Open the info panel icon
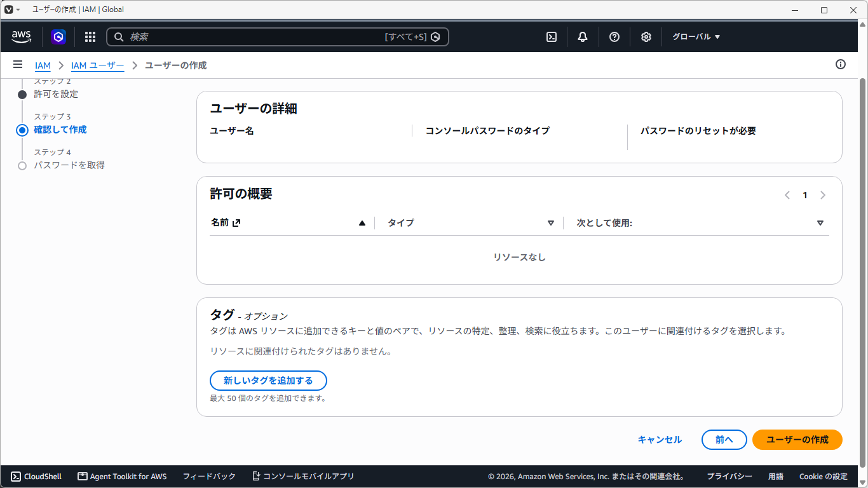This screenshot has height=488, width=868. pos(841,64)
